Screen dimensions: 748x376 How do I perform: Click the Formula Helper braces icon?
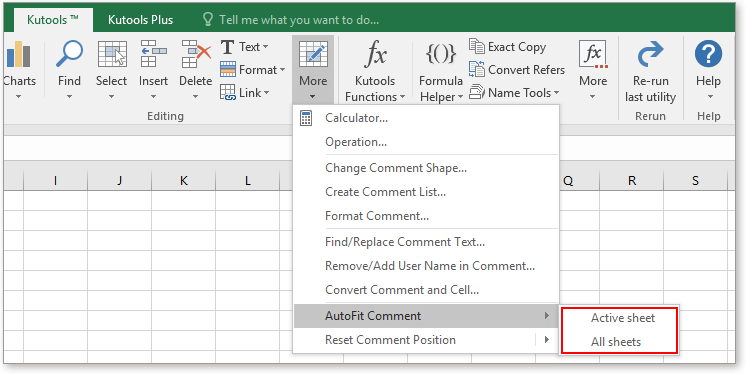(x=440, y=54)
